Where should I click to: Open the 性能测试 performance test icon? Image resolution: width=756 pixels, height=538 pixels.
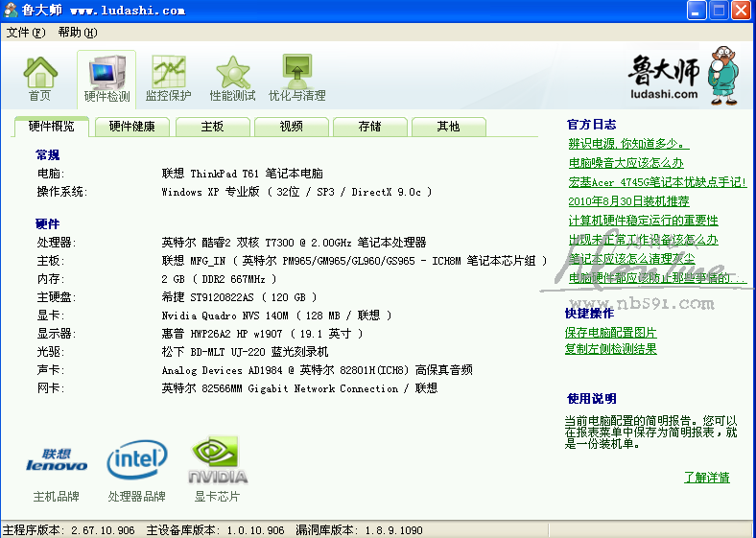coord(232,79)
